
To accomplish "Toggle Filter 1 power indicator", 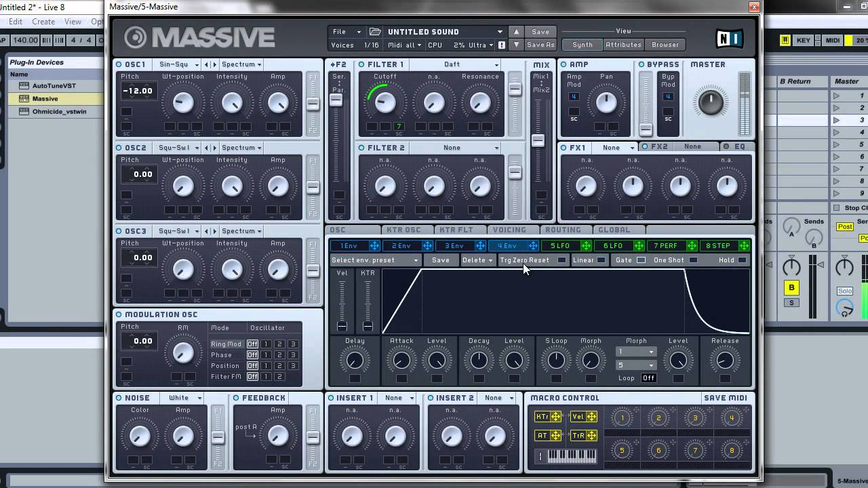I will click(361, 64).
